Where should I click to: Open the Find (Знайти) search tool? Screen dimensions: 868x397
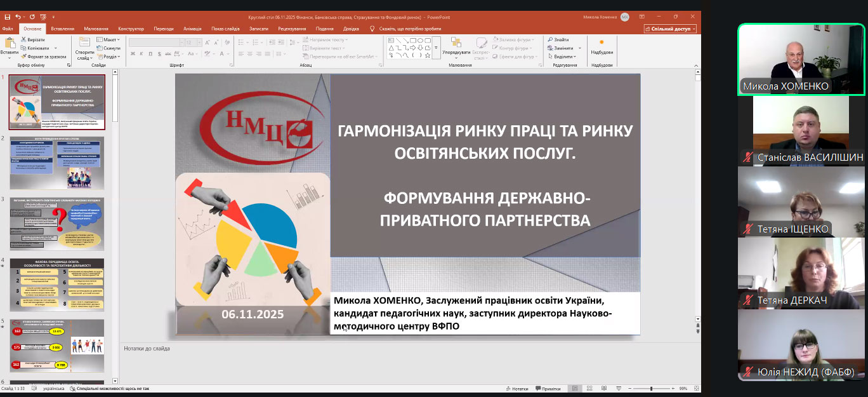pos(561,39)
